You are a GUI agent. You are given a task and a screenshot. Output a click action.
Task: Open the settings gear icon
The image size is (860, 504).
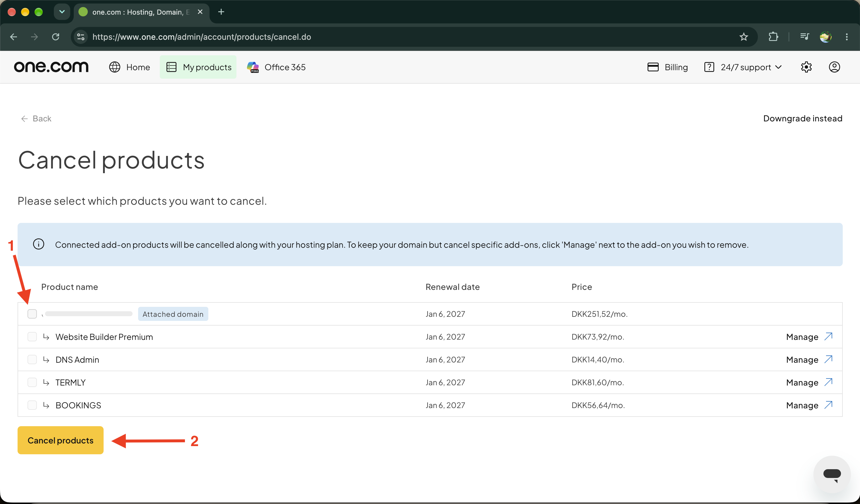(x=806, y=67)
